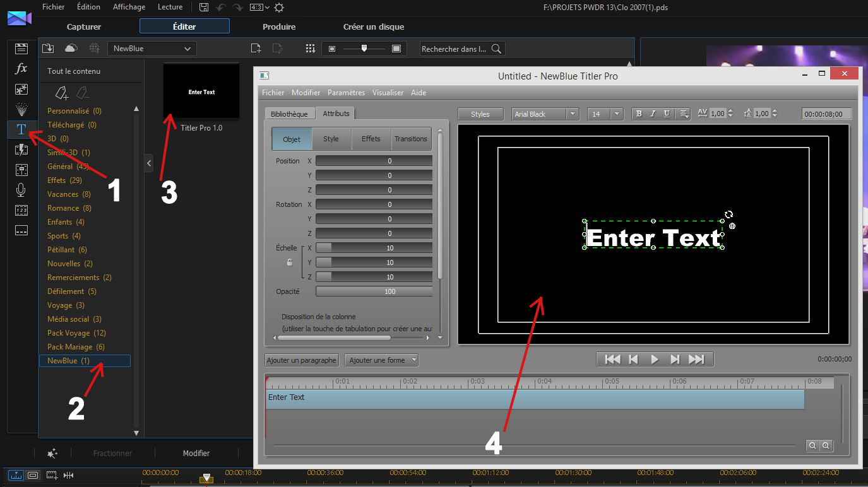Open the Chapter Room icon

pos(21,210)
